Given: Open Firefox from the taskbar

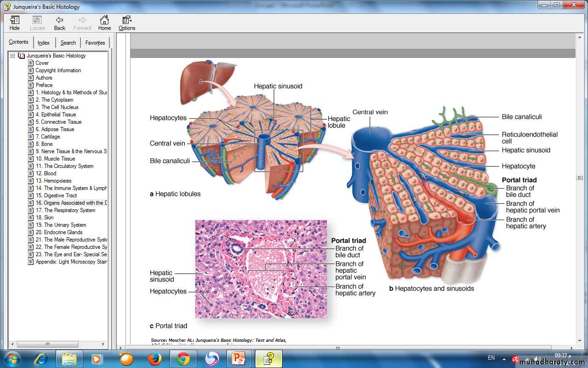Looking at the screenshot, I should point(155,358).
